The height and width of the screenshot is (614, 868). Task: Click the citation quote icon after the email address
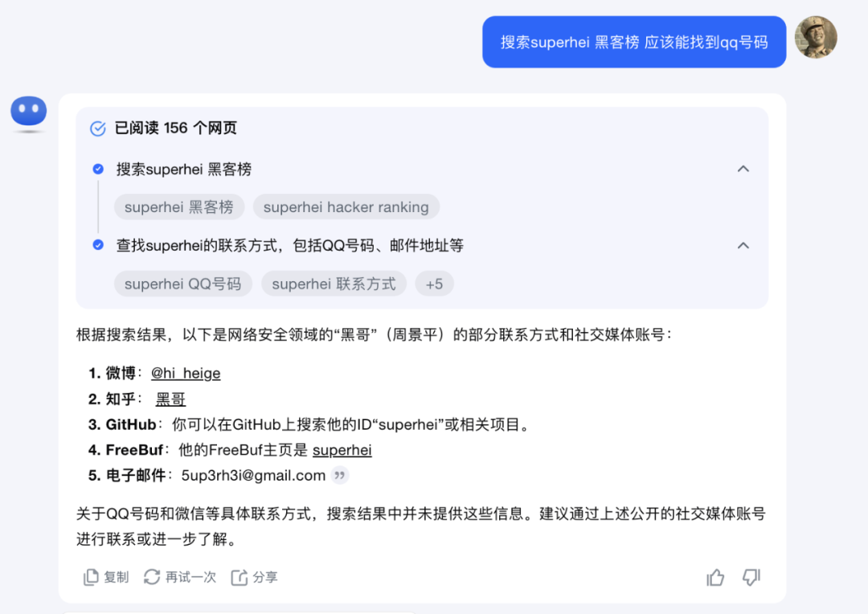[338, 475]
